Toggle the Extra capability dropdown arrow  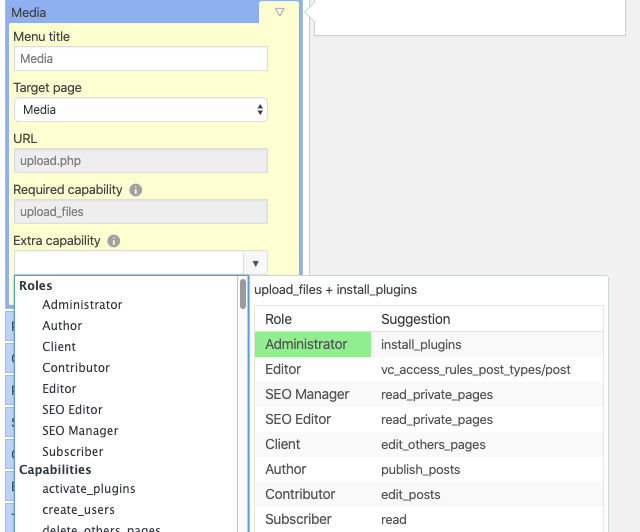click(256, 263)
